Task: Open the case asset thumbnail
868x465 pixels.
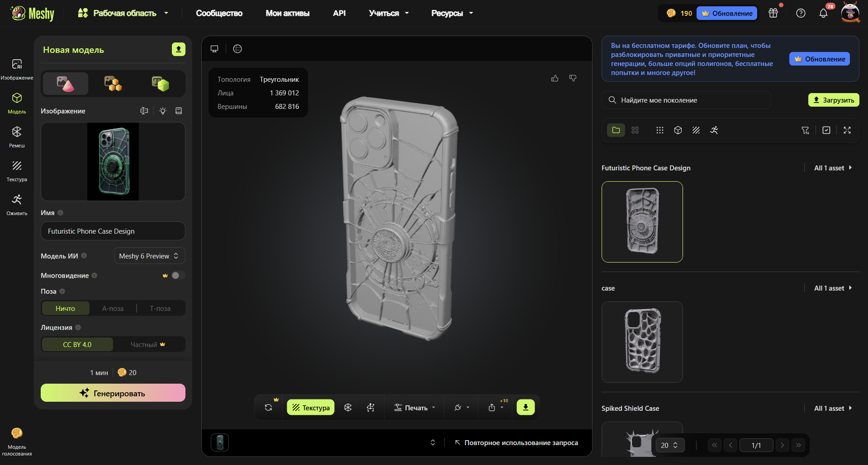Action: [x=642, y=342]
